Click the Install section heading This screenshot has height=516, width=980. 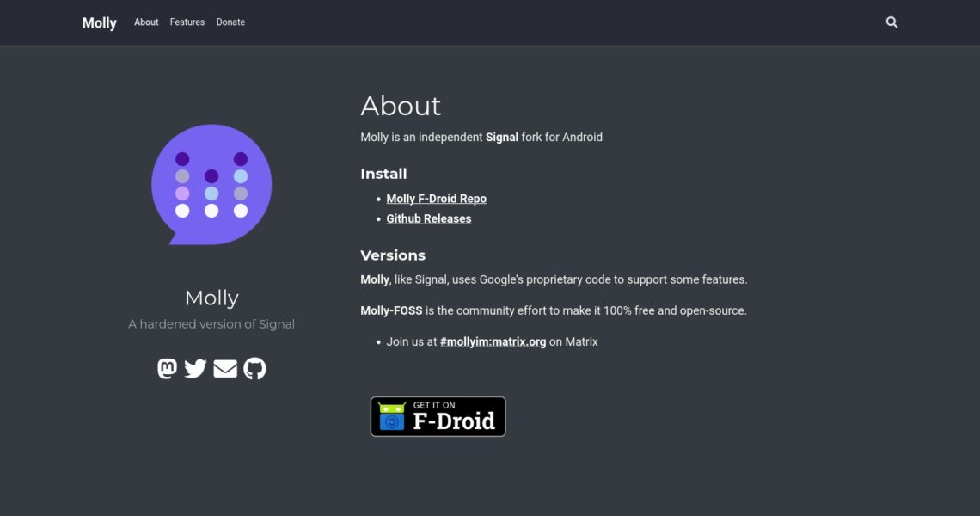(x=383, y=174)
